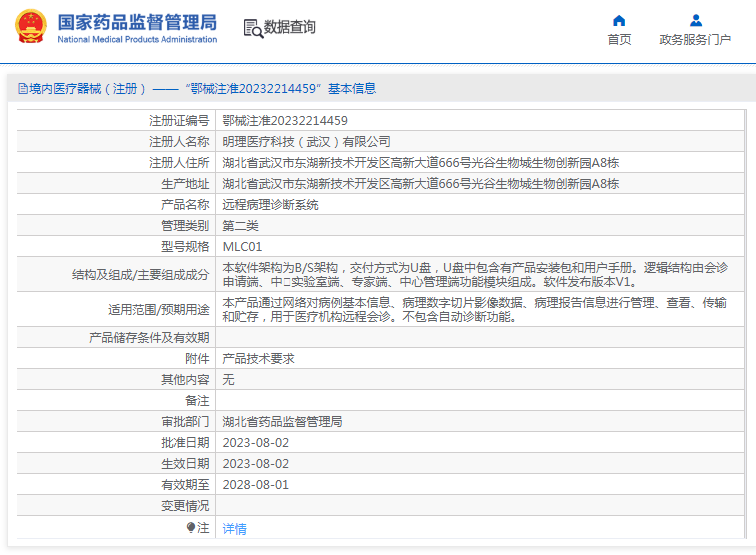Click model value MLC01
This screenshot has width=756, height=555.
(242, 247)
